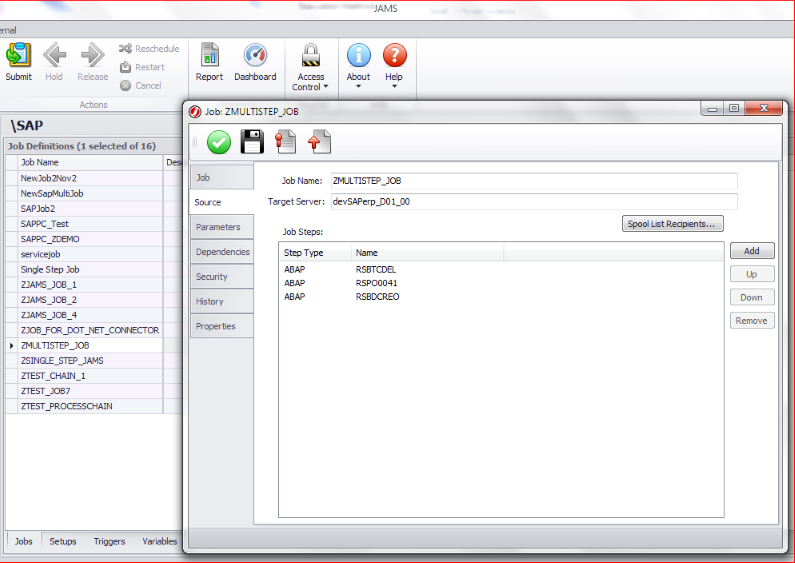Select SAPJob2 in job list
The image size is (795, 563).
(x=90, y=208)
